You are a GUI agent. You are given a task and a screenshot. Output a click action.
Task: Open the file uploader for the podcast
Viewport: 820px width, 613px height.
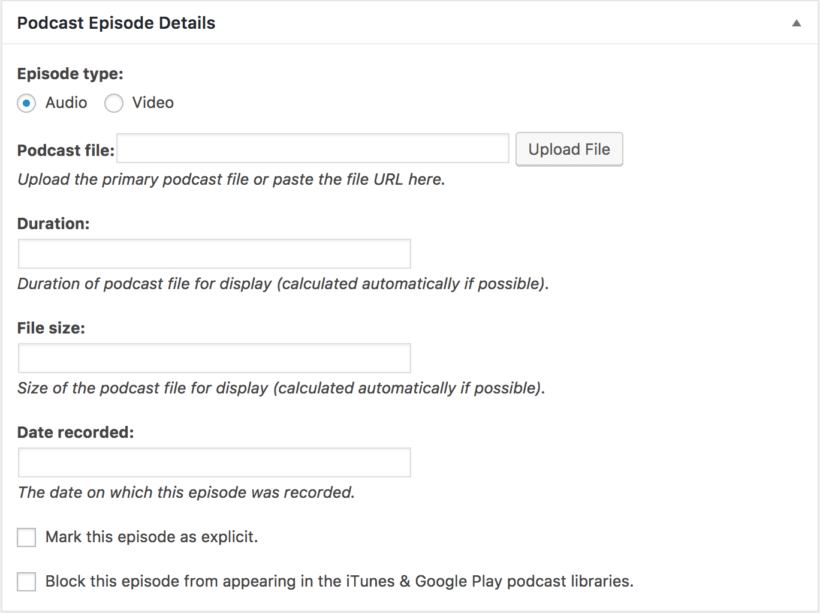[569, 148]
